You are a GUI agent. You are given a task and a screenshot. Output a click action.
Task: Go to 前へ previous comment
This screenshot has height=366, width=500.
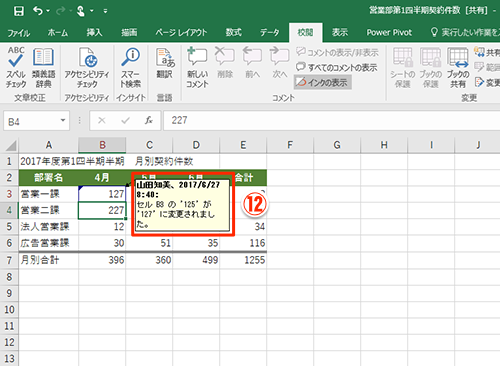pos(252,63)
